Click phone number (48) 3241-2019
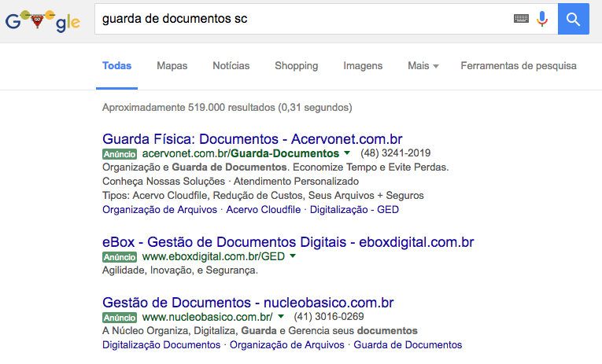This screenshot has width=602, height=364. point(396,153)
